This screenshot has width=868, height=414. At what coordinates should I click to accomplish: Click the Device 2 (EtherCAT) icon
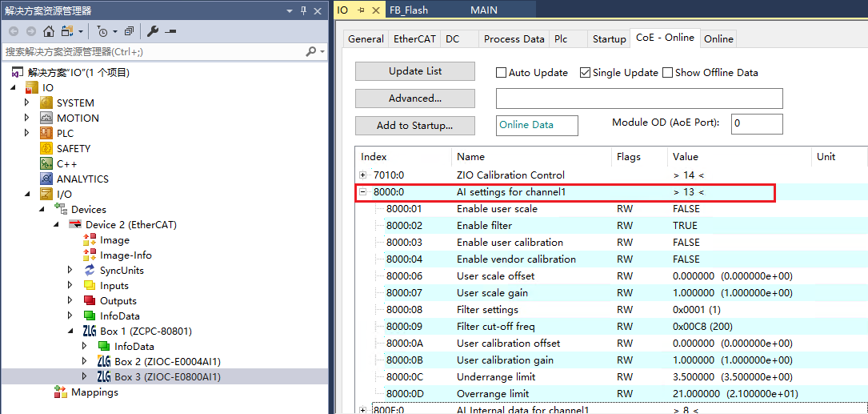pyautogui.click(x=74, y=224)
